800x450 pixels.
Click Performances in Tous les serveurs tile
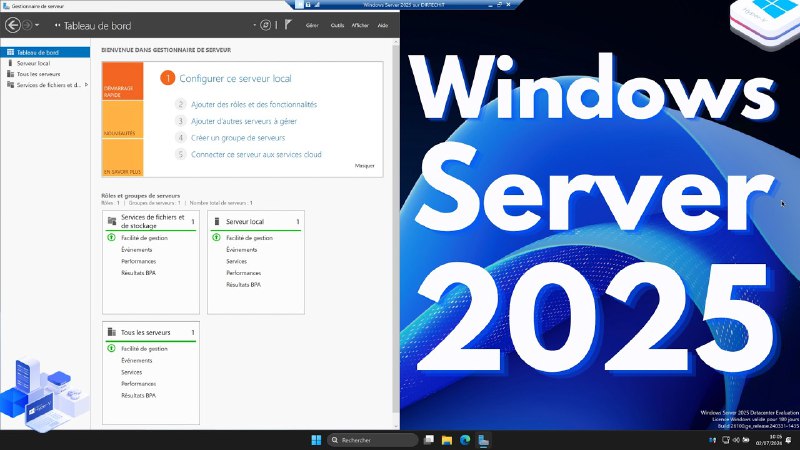tap(138, 384)
